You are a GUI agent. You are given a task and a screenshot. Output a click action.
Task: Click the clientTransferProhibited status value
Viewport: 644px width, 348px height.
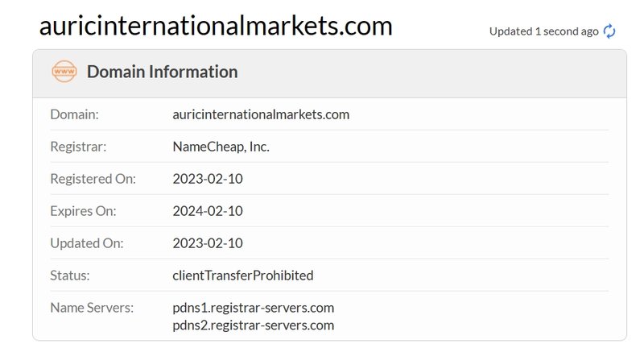(x=243, y=275)
